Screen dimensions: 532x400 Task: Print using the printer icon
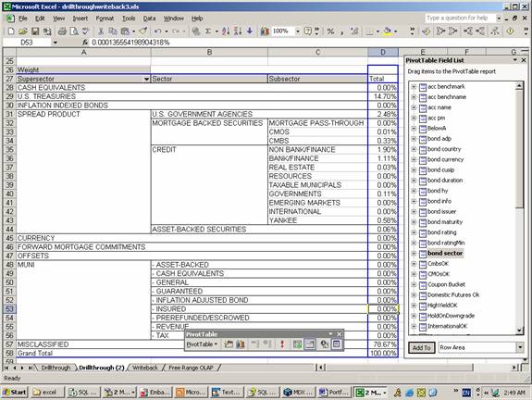pyautogui.click(x=62, y=31)
